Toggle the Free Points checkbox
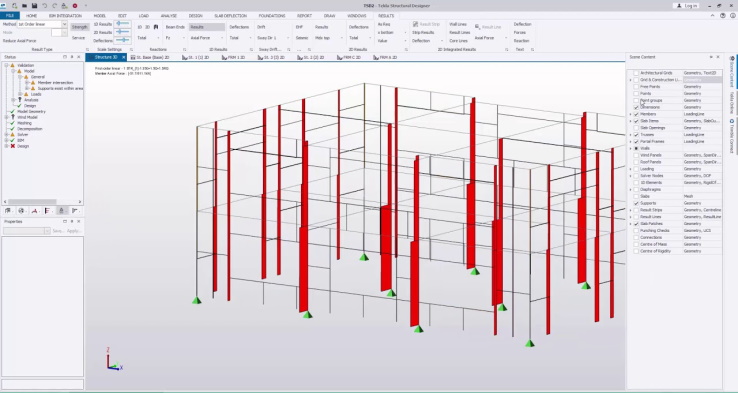 [x=636, y=87]
